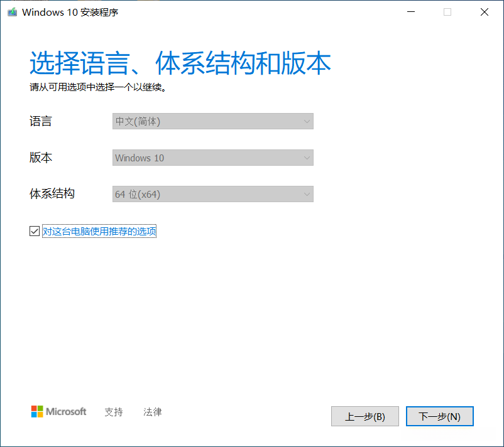
Task: Click the Windows 10 setup title bar icon
Action: tap(12, 12)
